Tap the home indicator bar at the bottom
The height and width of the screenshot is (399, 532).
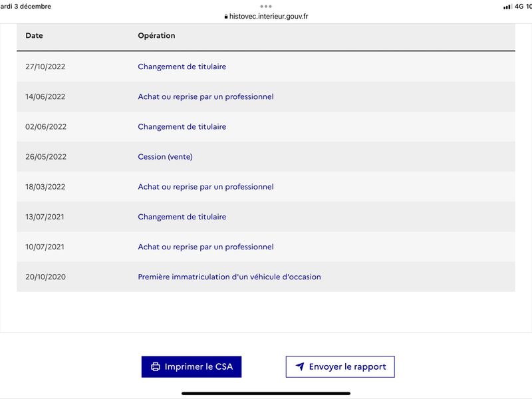(x=266, y=394)
